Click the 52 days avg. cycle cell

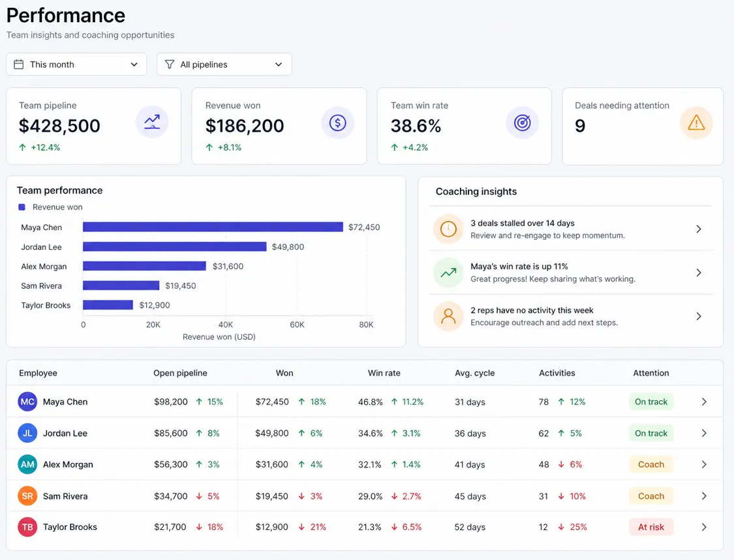(x=470, y=527)
